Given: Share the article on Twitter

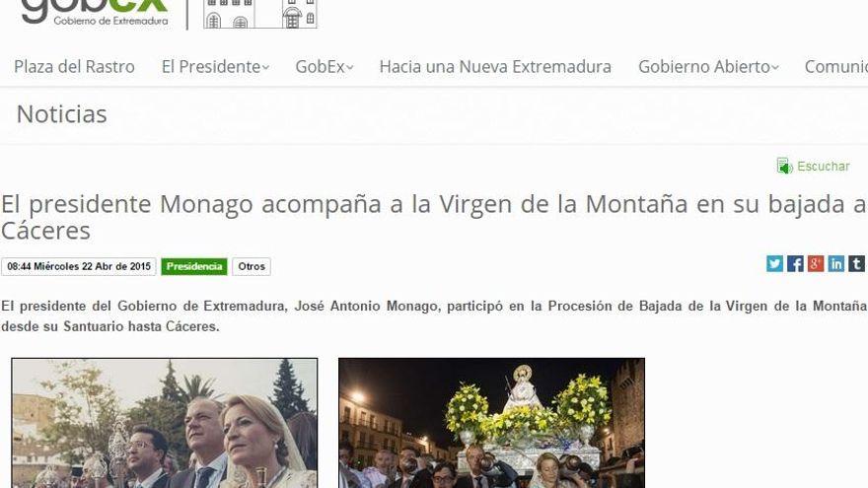Looking at the screenshot, I should point(774,263).
